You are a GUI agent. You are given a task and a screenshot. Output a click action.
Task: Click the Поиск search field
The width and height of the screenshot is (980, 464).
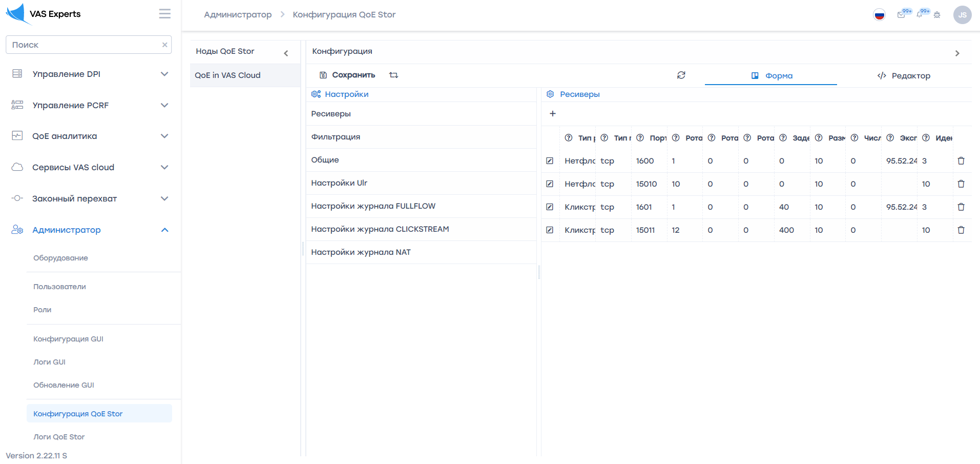[x=85, y=45]
